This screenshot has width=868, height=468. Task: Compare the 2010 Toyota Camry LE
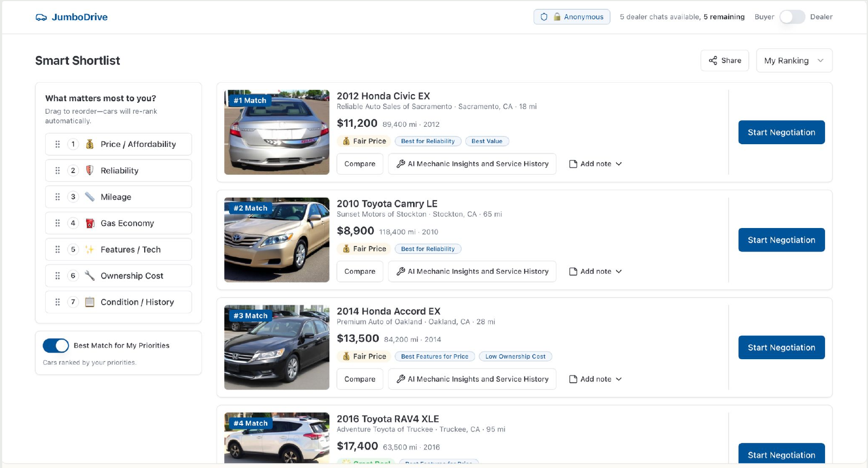360,272
